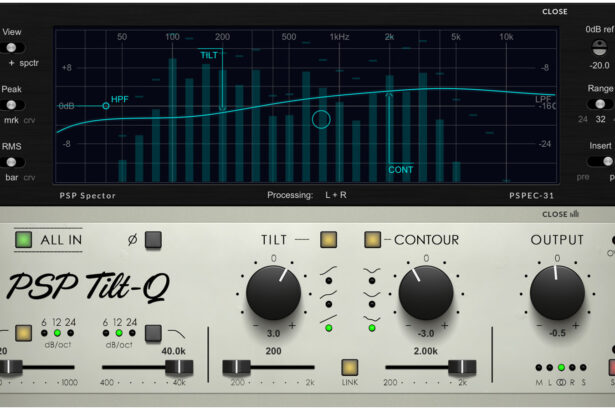Click the output gain value -0.5
This screenshot has width=615, height=410.
(x=557, y=333)
